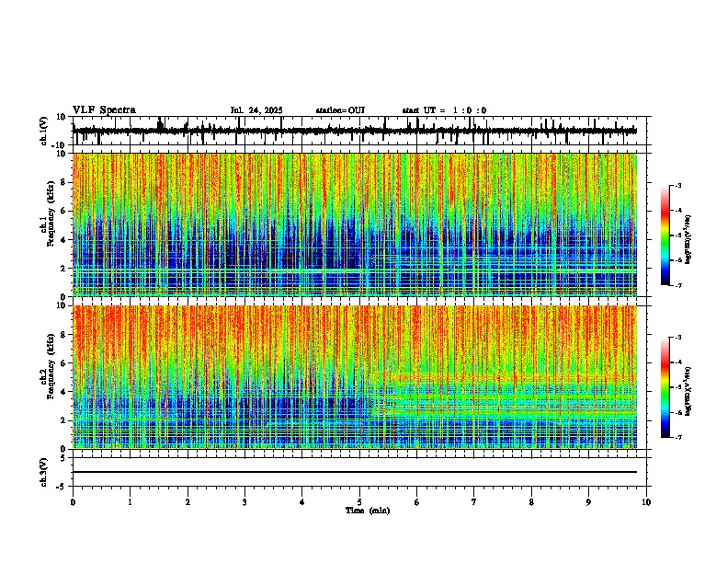Click the "Time (min)" axis title
The width and height of the screenshot is (728, 563).
(368, 511)
